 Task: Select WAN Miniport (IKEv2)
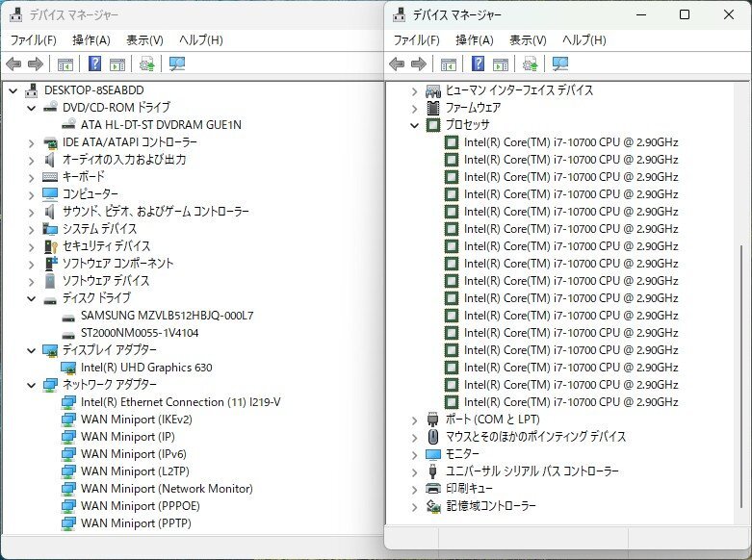coord(136,420)
